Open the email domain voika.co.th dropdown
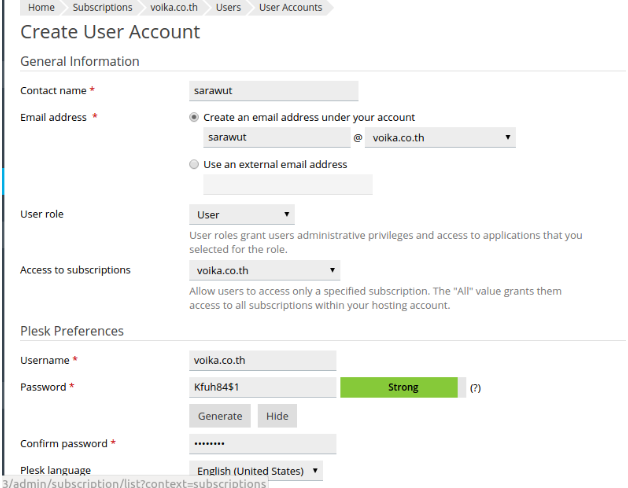Image resolution: width=628 pixels, height=488 pixels. (441, 138)
